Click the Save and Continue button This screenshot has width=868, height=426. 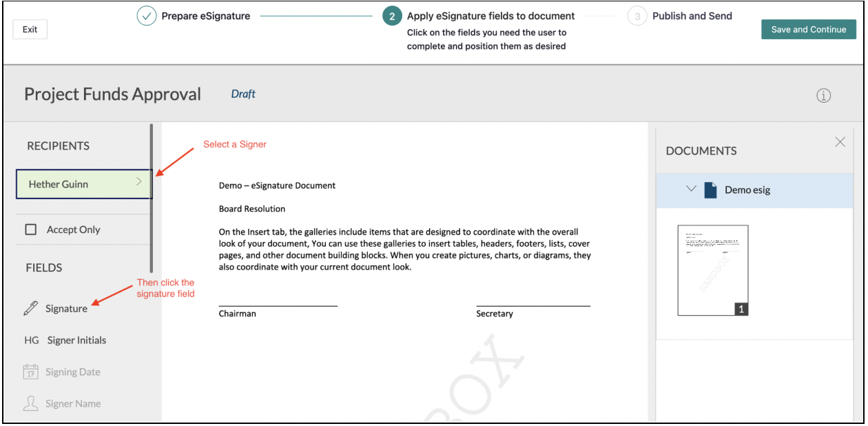(x=808, y=29)
